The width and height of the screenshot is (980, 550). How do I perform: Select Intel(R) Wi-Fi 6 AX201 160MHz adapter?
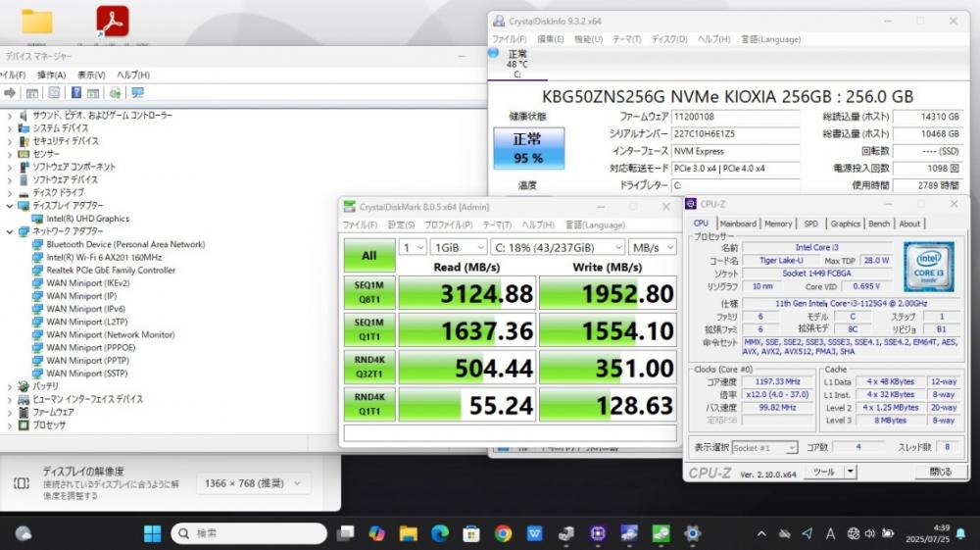[x=104, y=257]
